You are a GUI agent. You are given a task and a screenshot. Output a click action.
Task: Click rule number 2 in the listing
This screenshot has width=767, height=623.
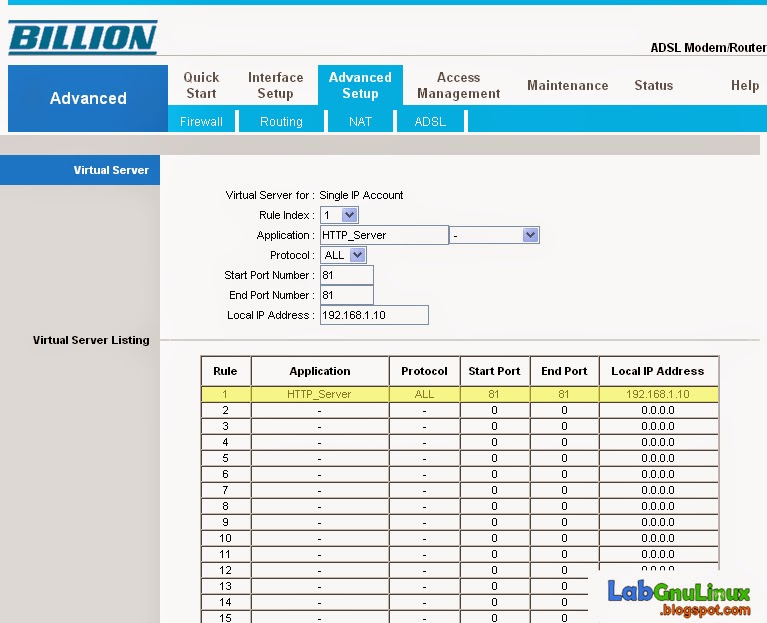click(x=225, y=410)
